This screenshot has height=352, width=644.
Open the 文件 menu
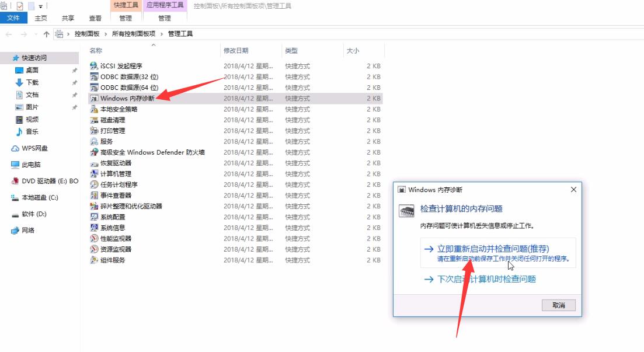(x=13, y=18)
